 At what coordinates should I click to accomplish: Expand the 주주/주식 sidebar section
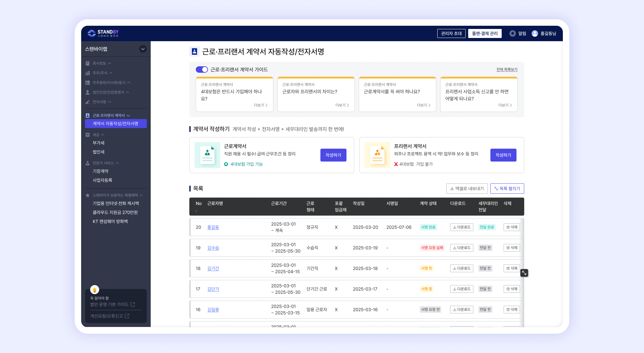click(x=100, y=73)
